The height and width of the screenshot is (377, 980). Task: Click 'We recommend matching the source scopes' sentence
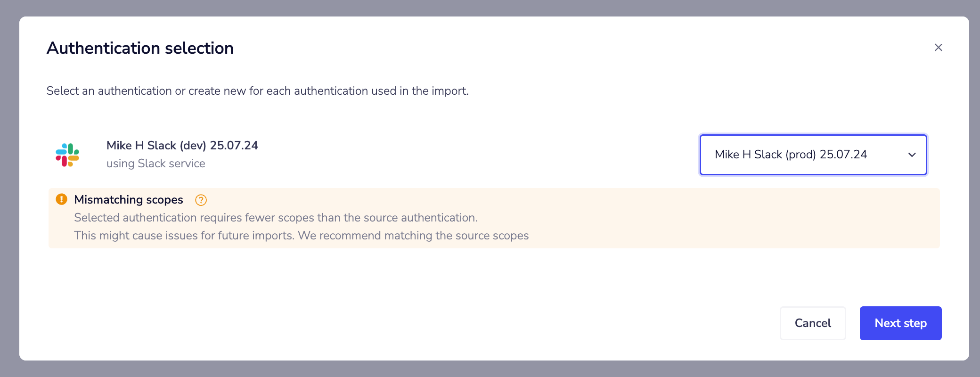[x=413, y=236]
